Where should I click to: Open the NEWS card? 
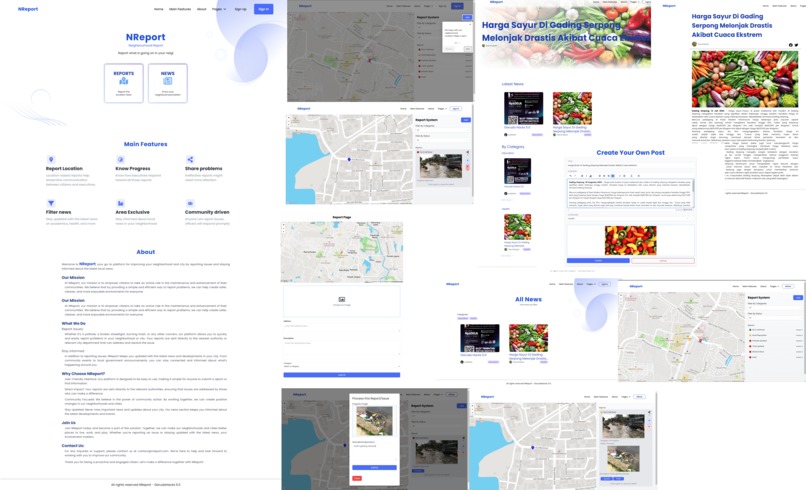[168, 83]
